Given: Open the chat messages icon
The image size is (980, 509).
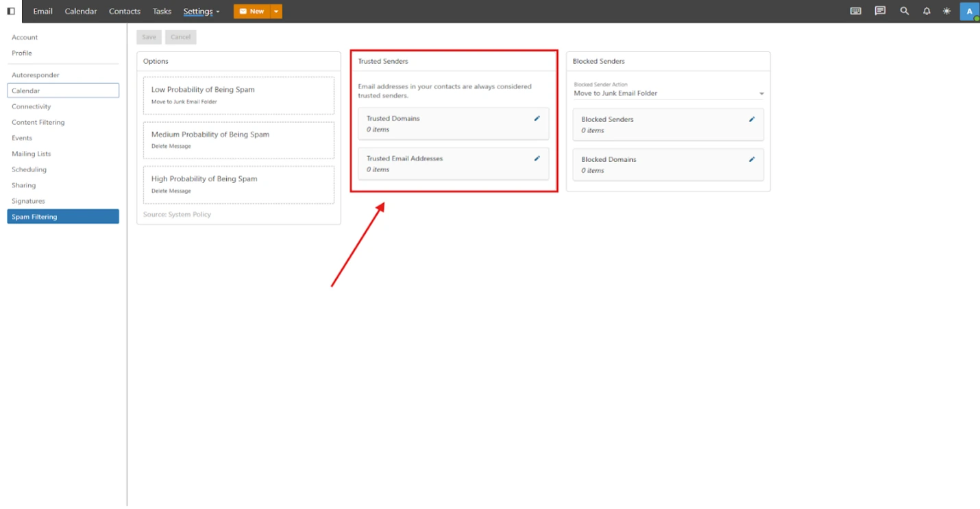Looking at the screenshot, I should pyautogui.click(x=880, y=11).
